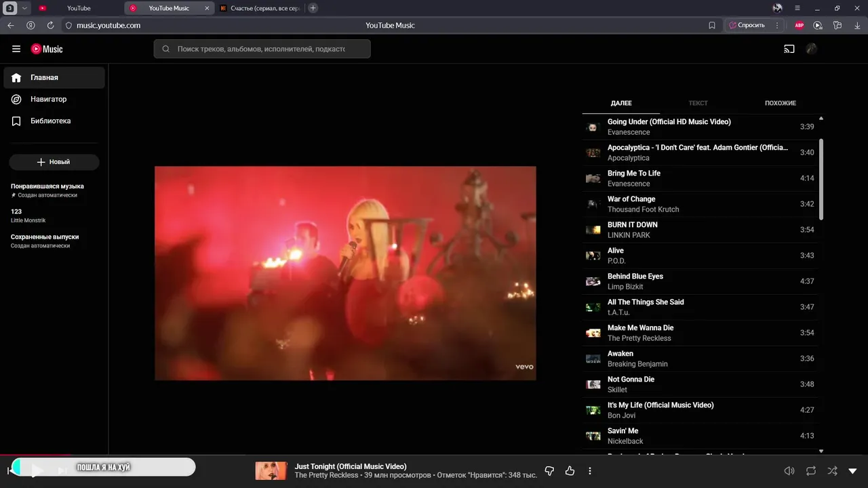Image resolution: width=868 pixels, height=488 pixels.
Task: Toggle shuffle in player bar
Action: [832, 470]
